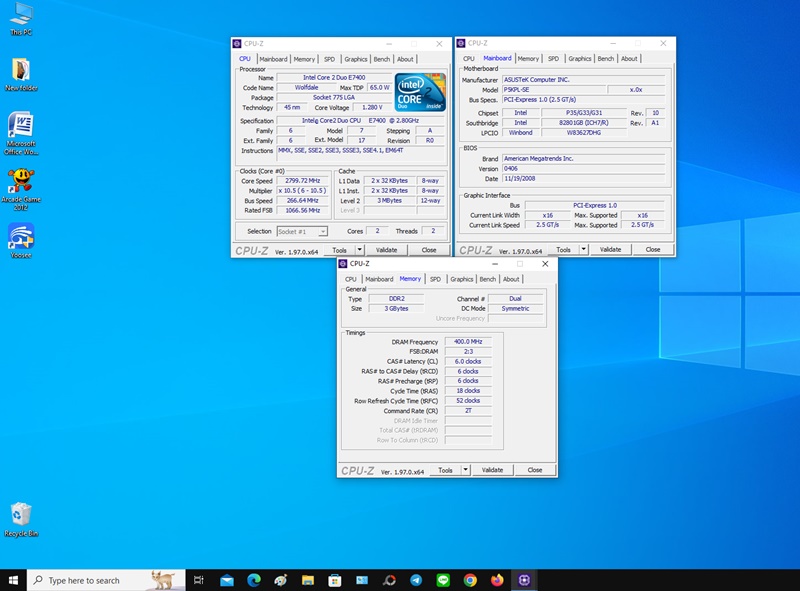Click the CAS# Latency 6.0 clocks value

point(468,361)
